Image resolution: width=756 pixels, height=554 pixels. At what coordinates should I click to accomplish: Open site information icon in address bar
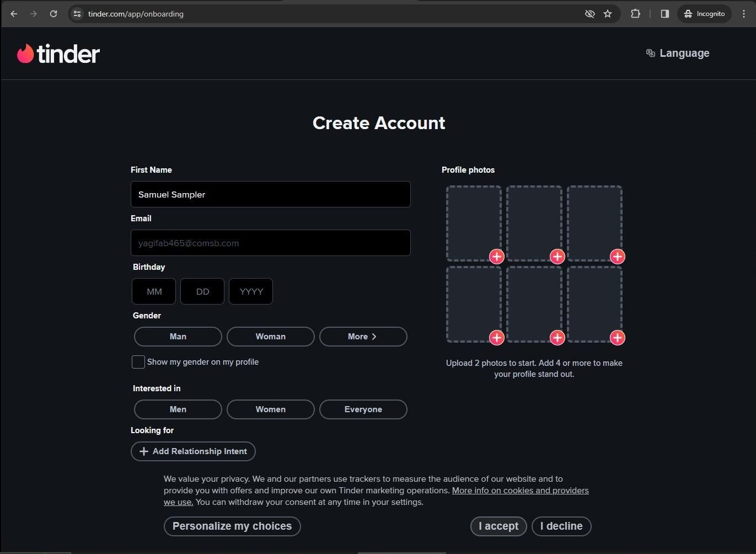77,14
